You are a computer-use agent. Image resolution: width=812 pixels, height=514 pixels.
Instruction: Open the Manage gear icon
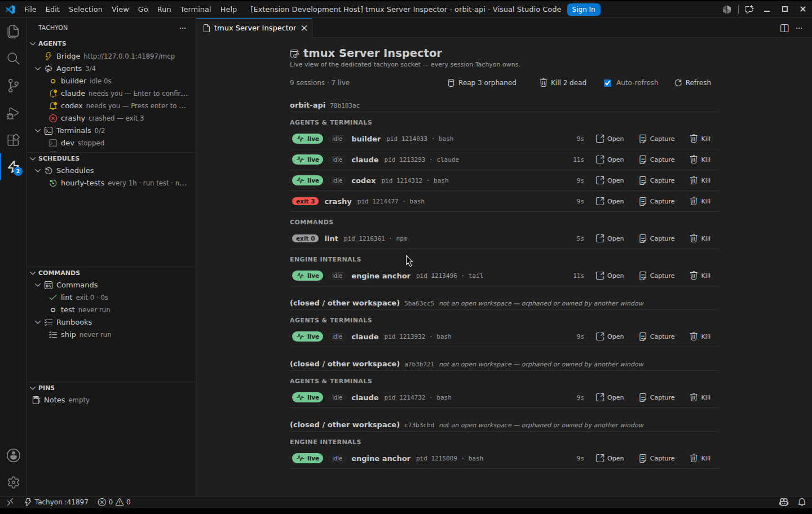13,482
